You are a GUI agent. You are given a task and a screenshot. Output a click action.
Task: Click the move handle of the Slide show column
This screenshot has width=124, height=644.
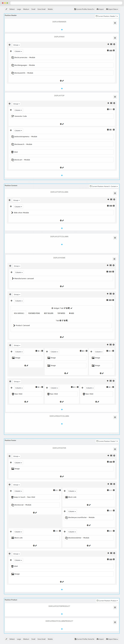point(11,206)
